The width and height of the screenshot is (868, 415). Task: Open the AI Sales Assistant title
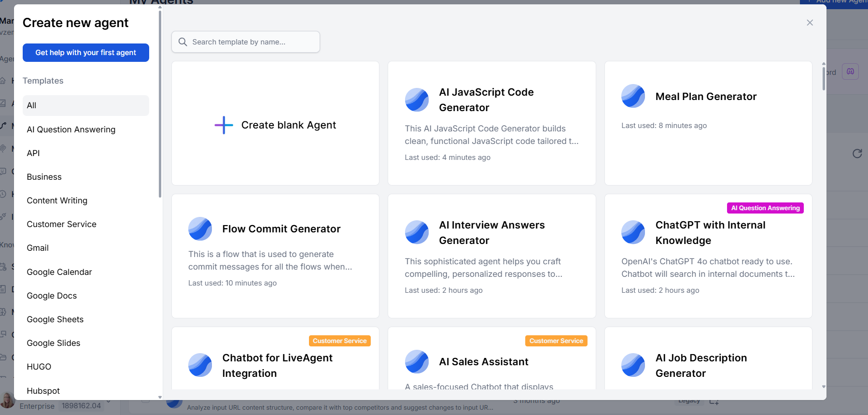484,362
